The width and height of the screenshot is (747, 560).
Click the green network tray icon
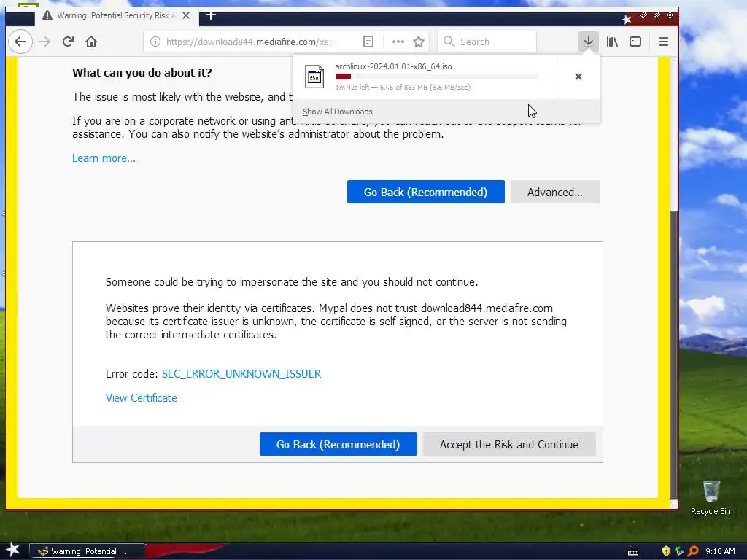[x=679, y=551]
